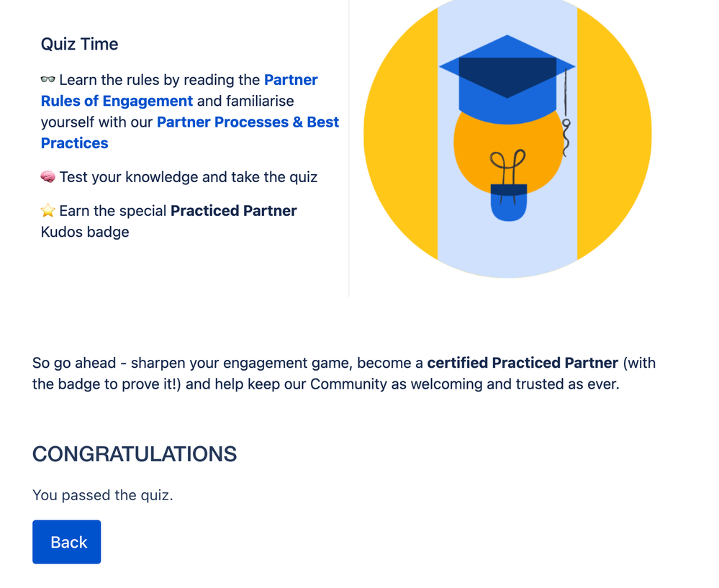Click the Quiz Time heading

(79, 44)
